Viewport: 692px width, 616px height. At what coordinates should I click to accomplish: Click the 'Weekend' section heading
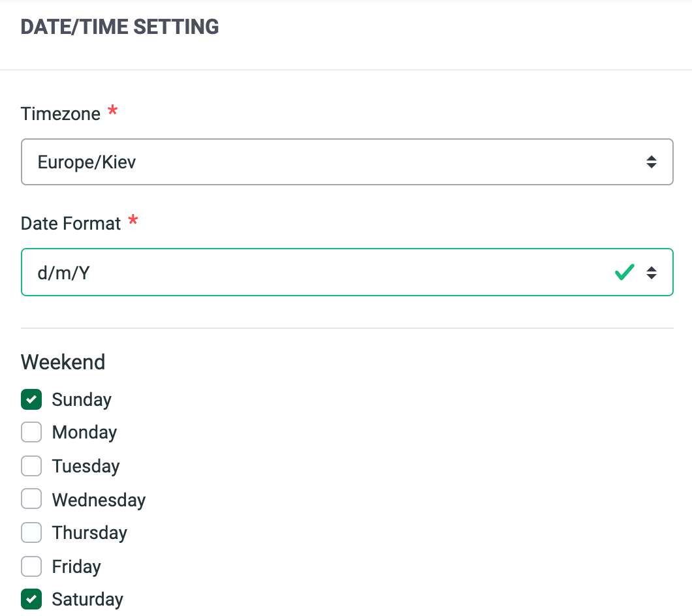[x=63, y=362]
